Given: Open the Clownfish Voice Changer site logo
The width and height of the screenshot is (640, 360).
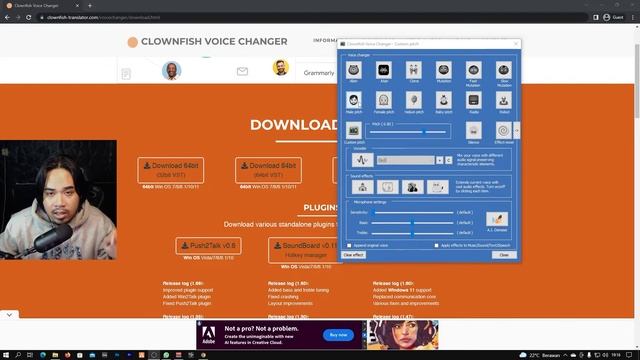Looking at the screenshot, I should (207, 42).
